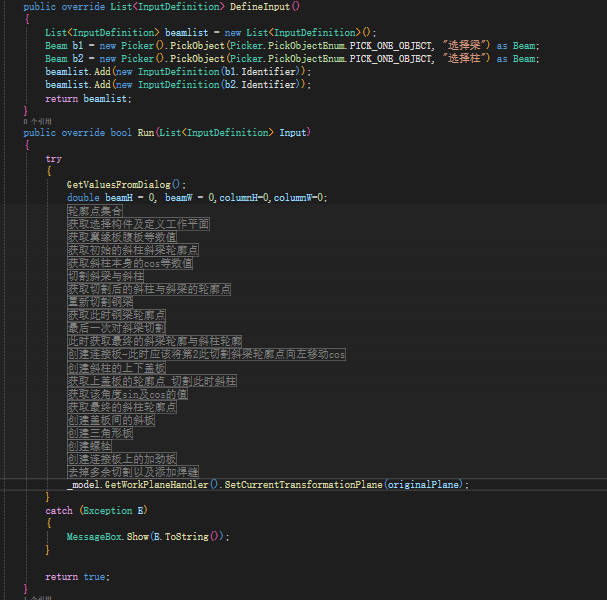Expand the collapsed region 获取该角度sin及cos的值
Image resolution: width=607 pixels, height=600 pixels.
pos(128,394)
